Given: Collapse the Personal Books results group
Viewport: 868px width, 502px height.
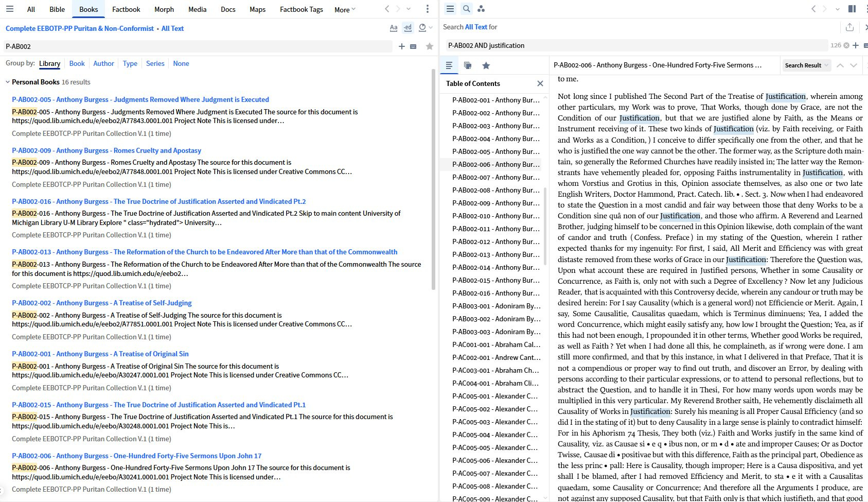Looking at the screenshot, I should (8, 82).
